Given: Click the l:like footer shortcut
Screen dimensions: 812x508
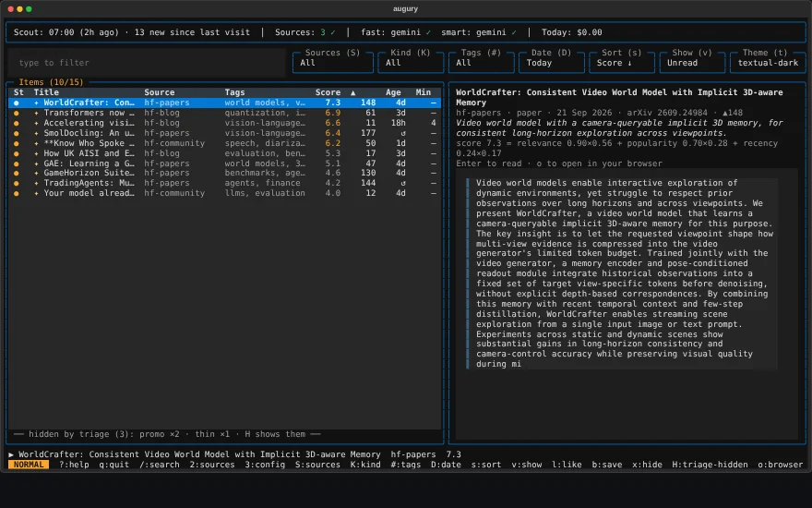Looking at the screenshot, I should pos(567,465).
